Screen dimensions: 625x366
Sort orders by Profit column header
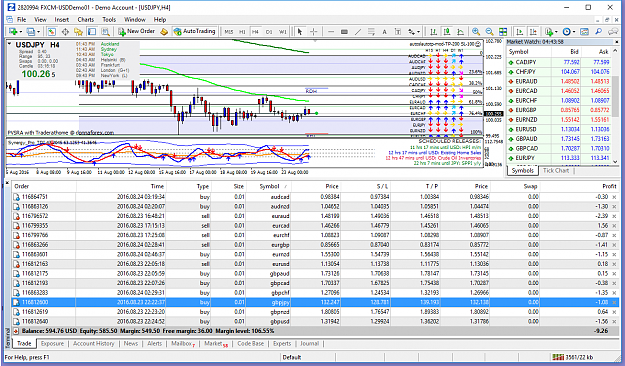pyautogui.click(x=609, y=186)
